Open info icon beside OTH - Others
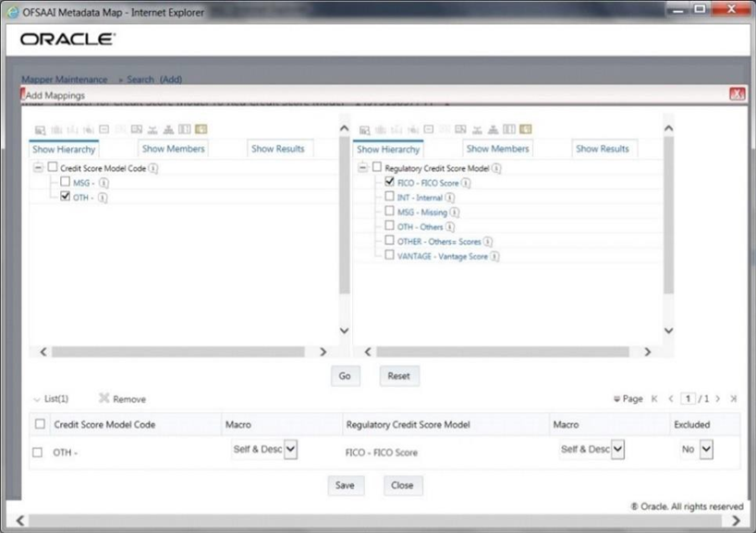 (x=449, y=227)
